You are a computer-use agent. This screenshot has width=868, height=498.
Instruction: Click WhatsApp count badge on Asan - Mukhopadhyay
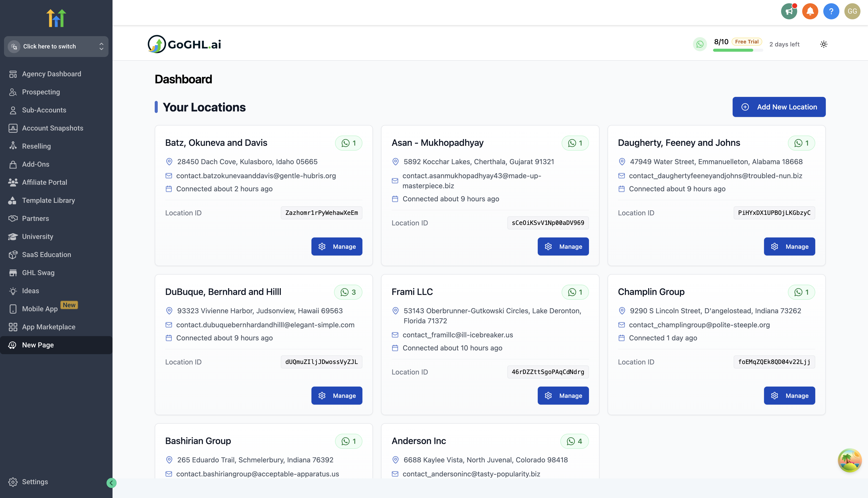(575, 143)
